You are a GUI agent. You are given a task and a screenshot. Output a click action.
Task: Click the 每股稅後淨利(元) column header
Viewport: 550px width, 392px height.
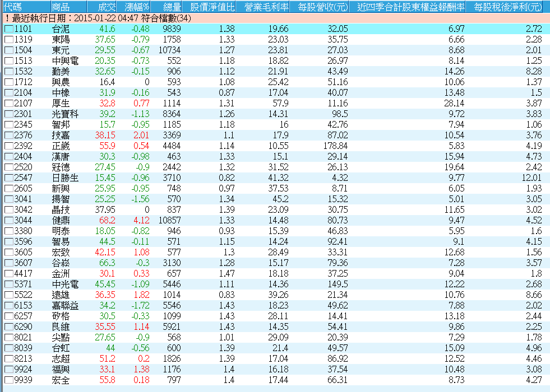[x=508, y=7]
